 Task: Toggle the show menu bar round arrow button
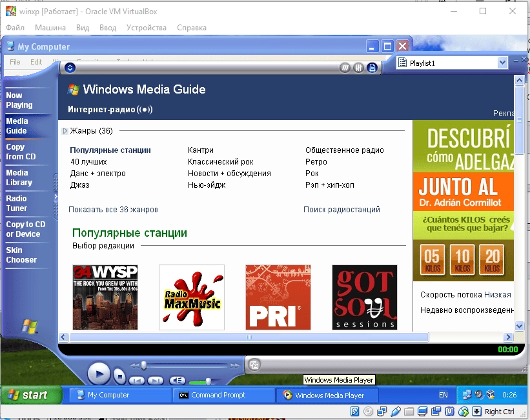[x=70, y=68]
